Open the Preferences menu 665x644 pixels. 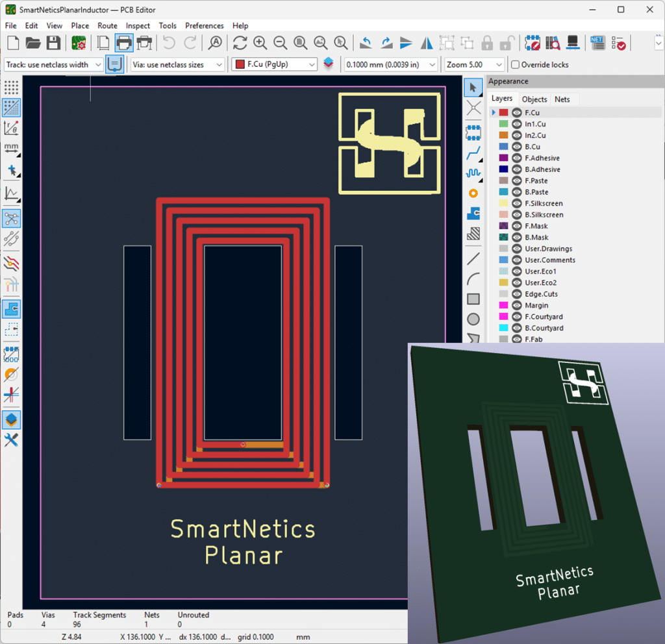point(204,25)
